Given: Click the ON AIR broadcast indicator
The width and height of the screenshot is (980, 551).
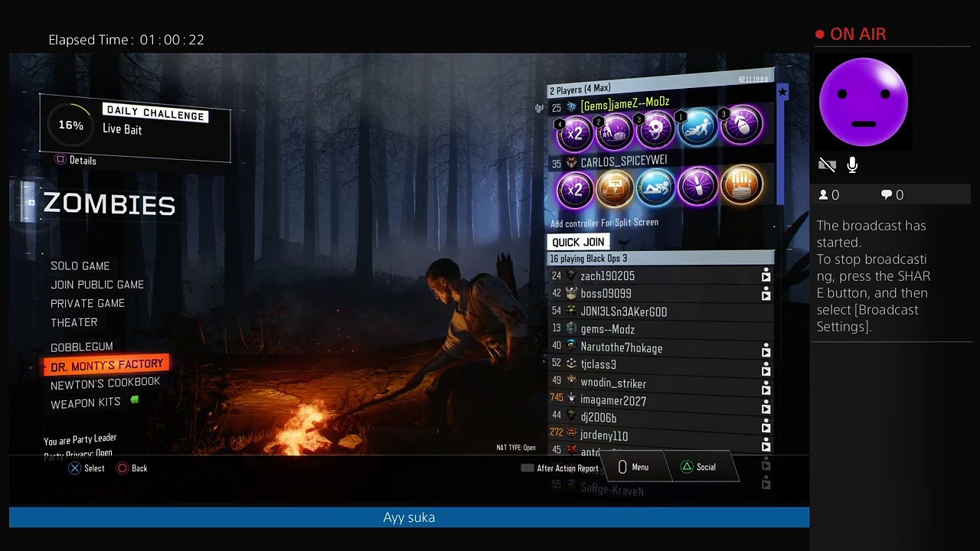Looking at the screenshot, I should click(851, 34).
